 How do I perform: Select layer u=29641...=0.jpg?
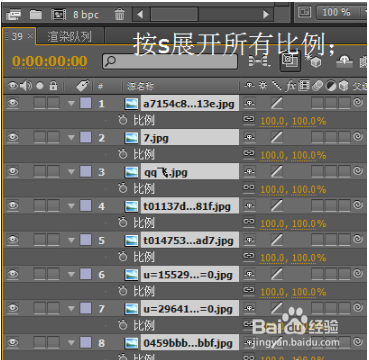tap(190, 309)
